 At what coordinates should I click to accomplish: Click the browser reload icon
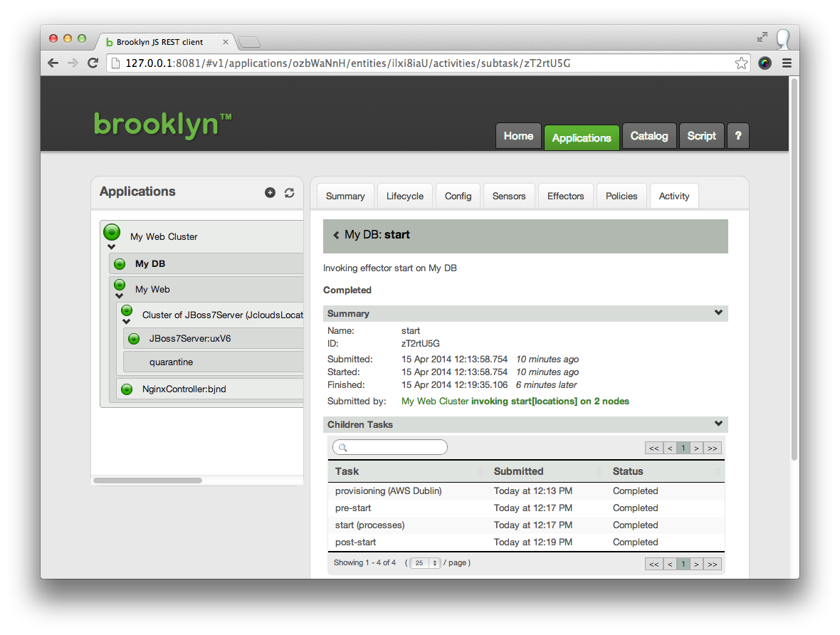coord(93,63)
